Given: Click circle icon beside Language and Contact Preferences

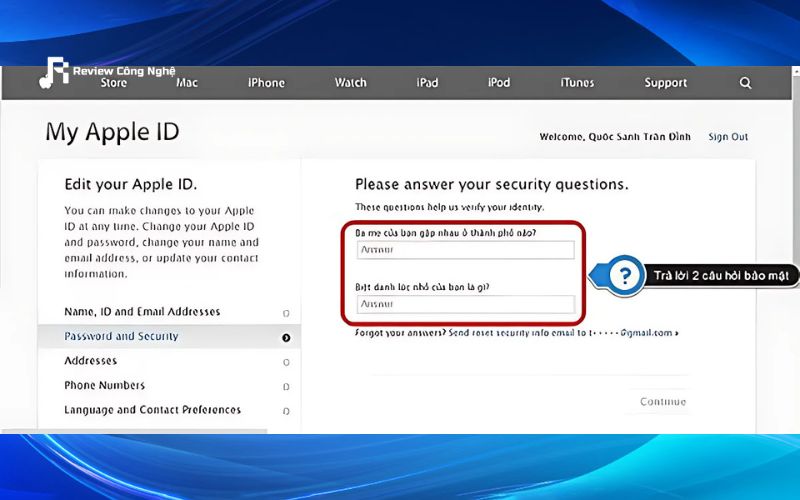Looking at the screenshot, I should coord(286,411).
